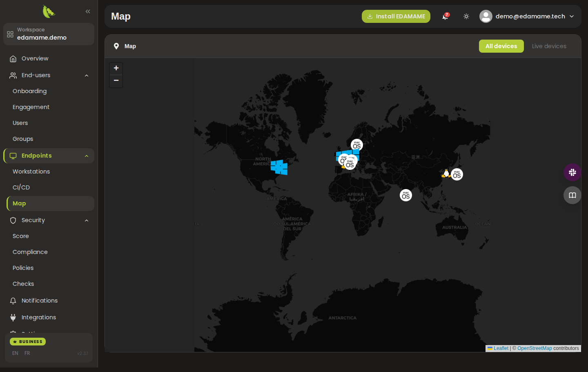
Task: Open the Policies page
Action: (23, 268)
